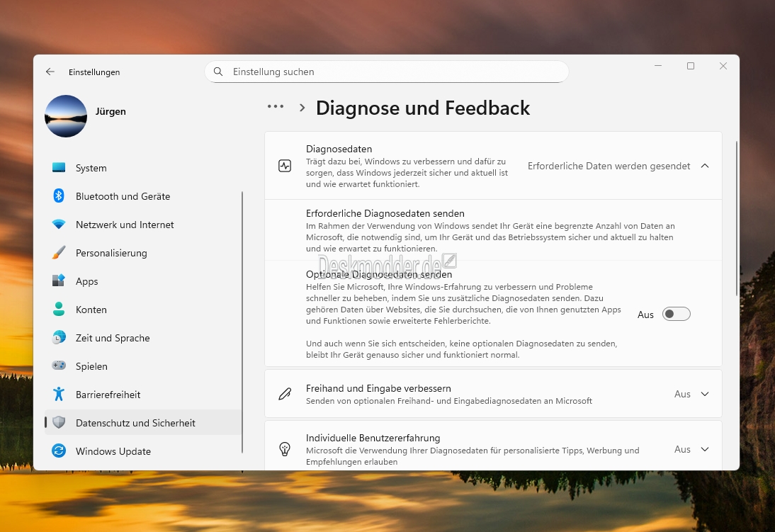Click the breadcrumb ellipsis button
Image resolution: width=775 pixels, height=532 pixels.
tap(276, 107)
